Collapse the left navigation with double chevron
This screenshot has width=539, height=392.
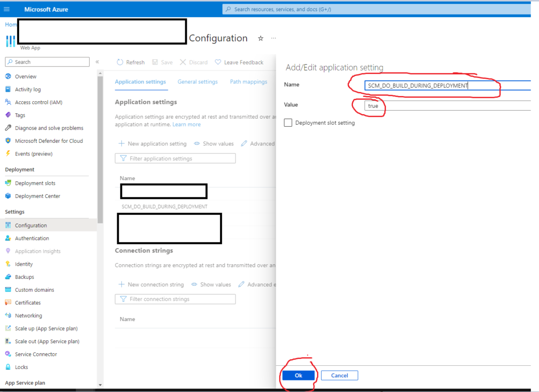pos(97,62)
